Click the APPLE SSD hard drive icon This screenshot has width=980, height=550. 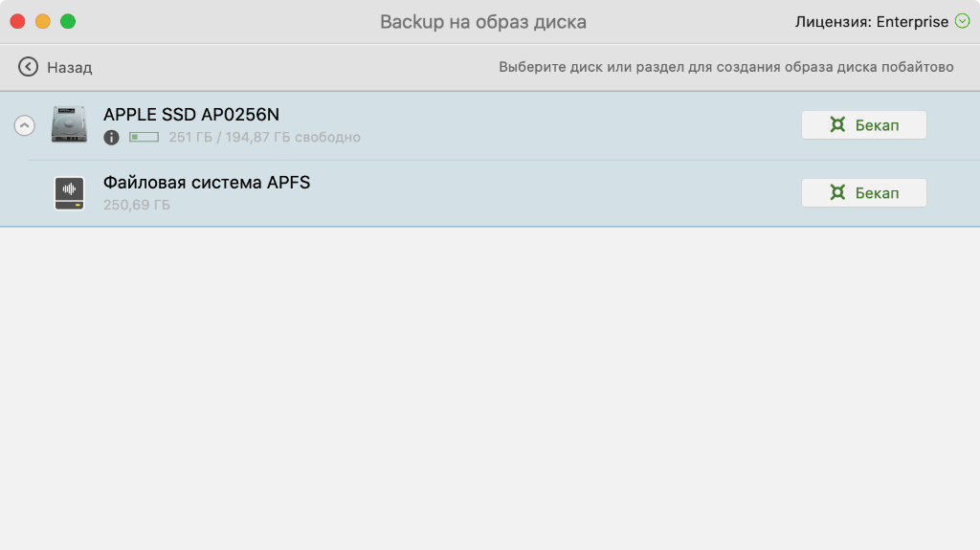click(x=69, y=125)
